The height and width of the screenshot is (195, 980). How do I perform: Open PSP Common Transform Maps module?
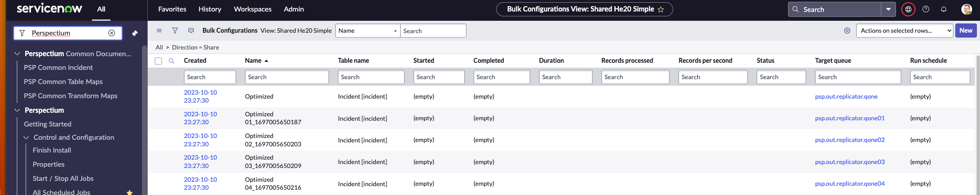71,96
